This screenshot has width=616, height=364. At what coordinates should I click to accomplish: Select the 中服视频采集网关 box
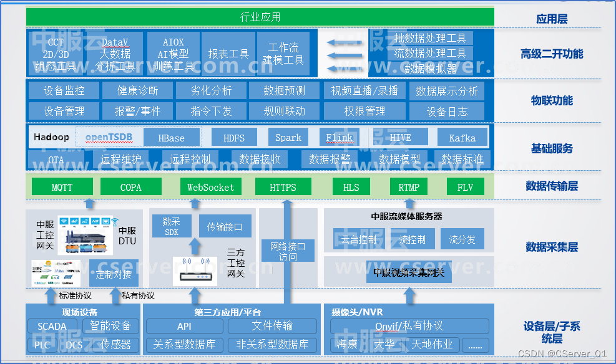[x=409, y=272]
